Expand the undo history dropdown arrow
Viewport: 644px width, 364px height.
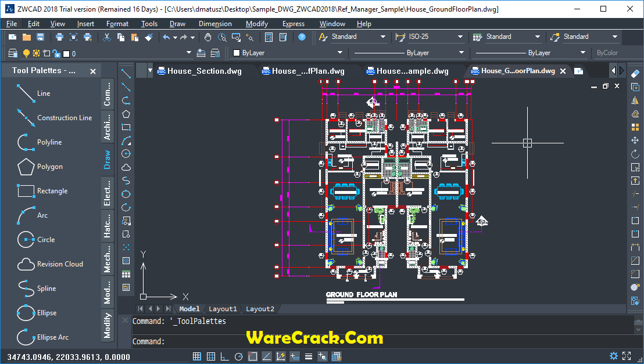[x=175, y=37]
